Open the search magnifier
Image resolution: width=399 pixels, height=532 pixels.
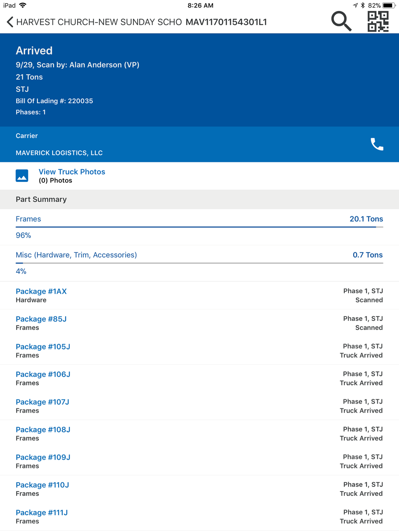(x=341, y=21)
